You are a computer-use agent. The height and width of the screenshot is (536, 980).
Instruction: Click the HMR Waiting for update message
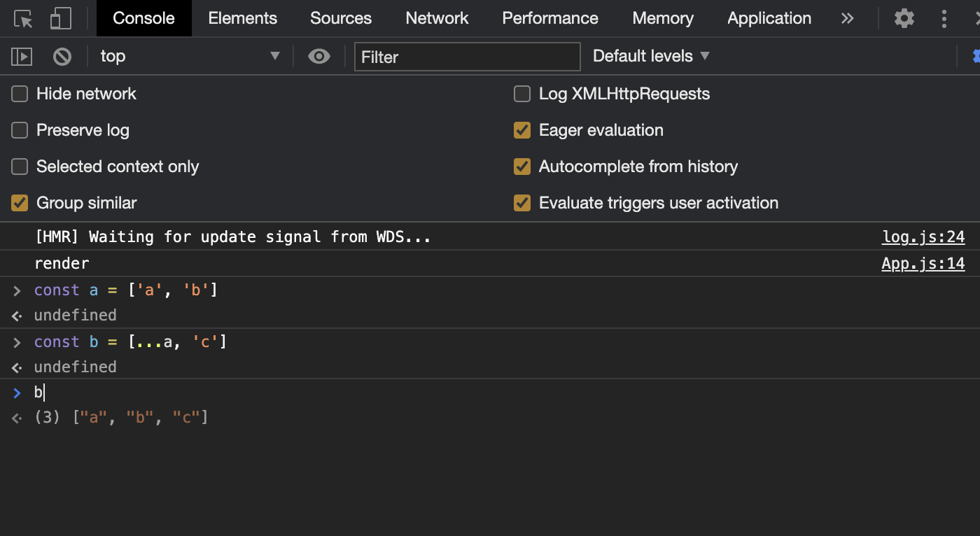[x=232, y=237]
